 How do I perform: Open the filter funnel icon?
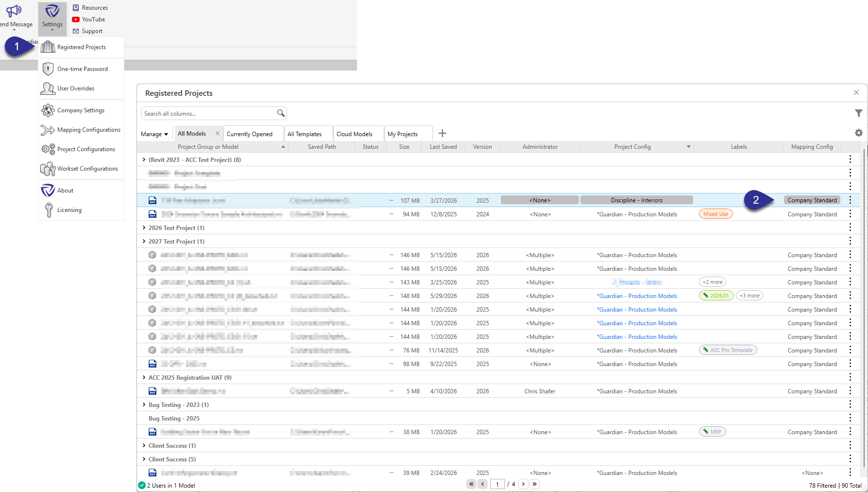[x=859, y=113]
